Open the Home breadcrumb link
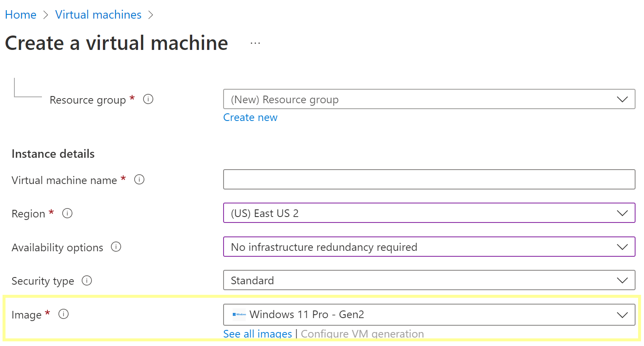Viewport: 644px width, 346px height. point(21,15)
